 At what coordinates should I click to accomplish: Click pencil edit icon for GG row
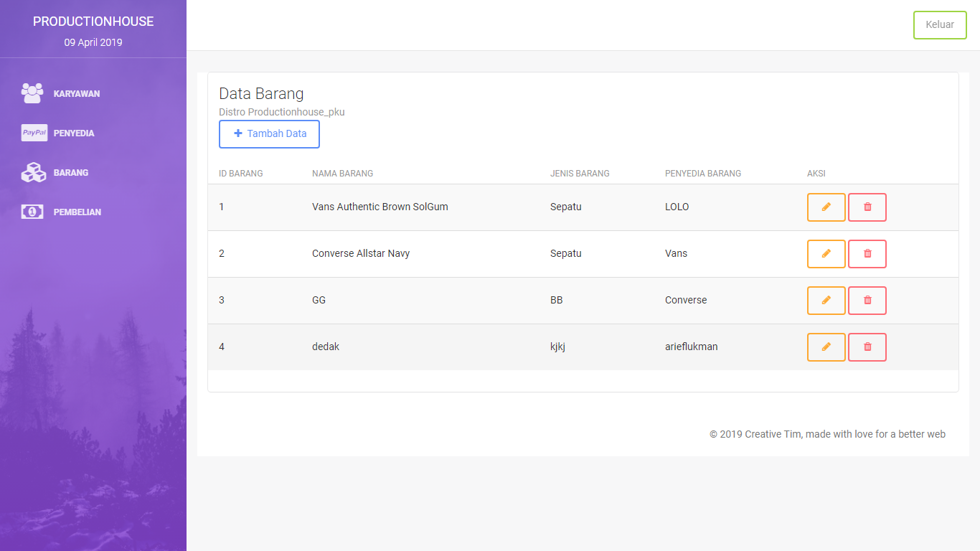(x=826, y=301)
